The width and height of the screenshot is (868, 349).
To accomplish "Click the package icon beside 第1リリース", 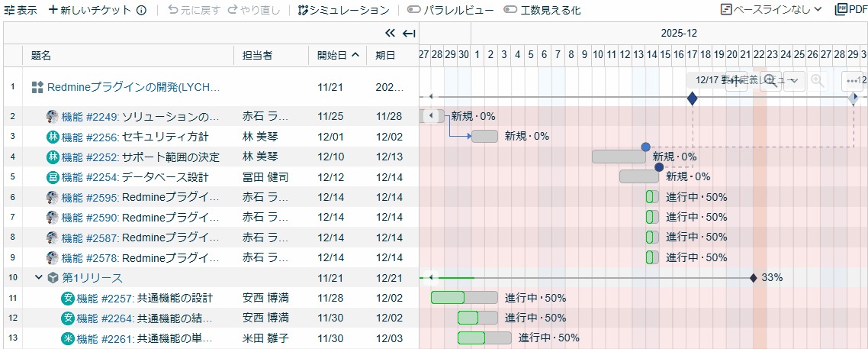I will [53, 277].
